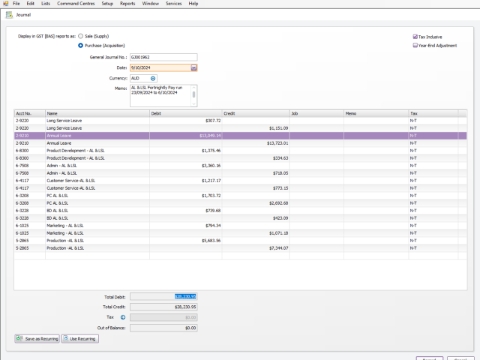480x360 pixels.
Task: Click the first Long Service Leave name cell
Action: [x=97, y=121]
